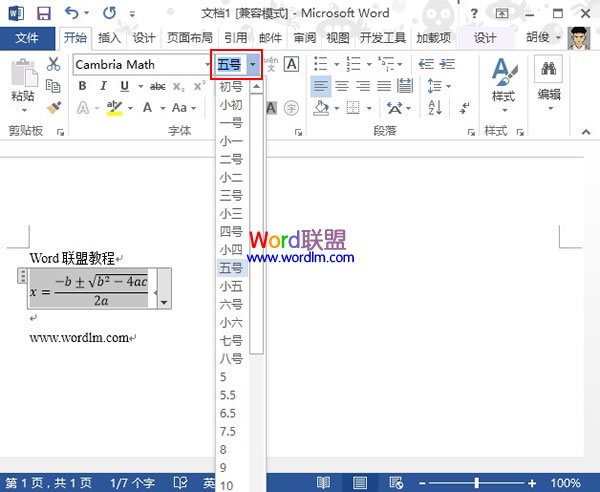
Task: Open the File tab
Action: tap(27, 37)
